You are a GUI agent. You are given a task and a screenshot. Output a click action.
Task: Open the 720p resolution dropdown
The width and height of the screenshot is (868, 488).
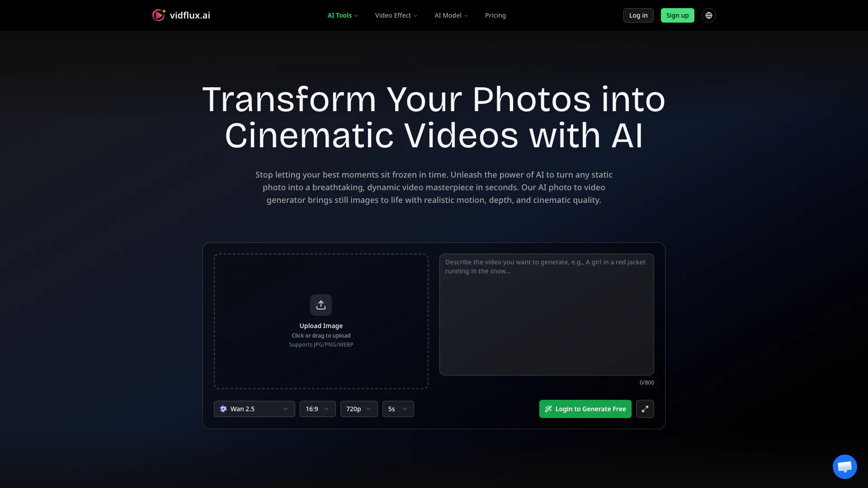[359, 409]
